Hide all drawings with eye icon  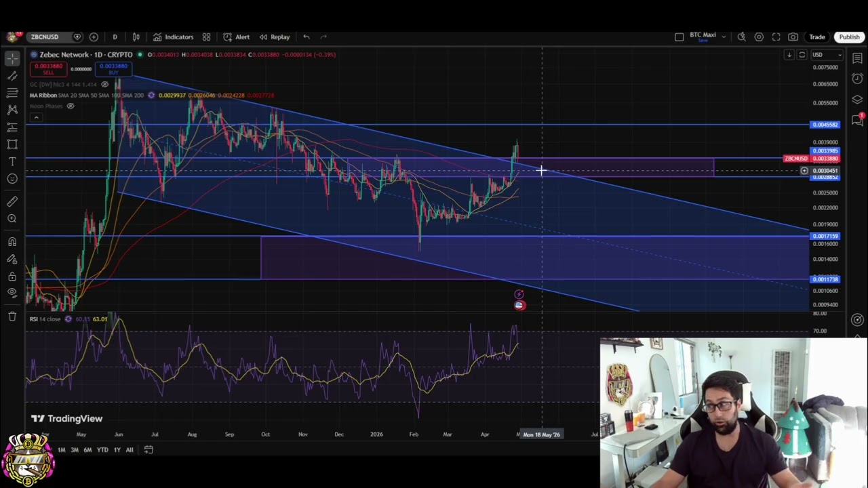12,293
